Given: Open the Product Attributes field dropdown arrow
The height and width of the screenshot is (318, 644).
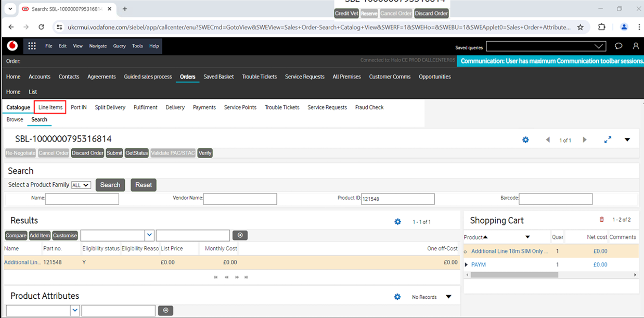Looking at the screenshot, I should point(75,310).
